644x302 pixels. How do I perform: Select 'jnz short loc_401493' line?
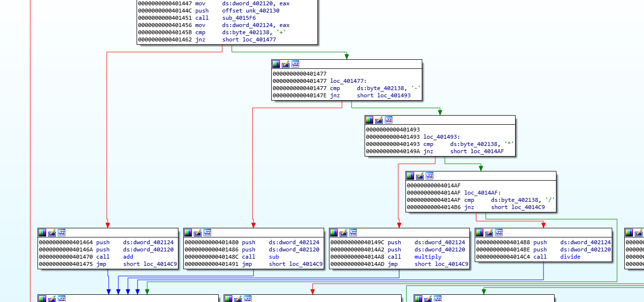(x=341, y=95)
